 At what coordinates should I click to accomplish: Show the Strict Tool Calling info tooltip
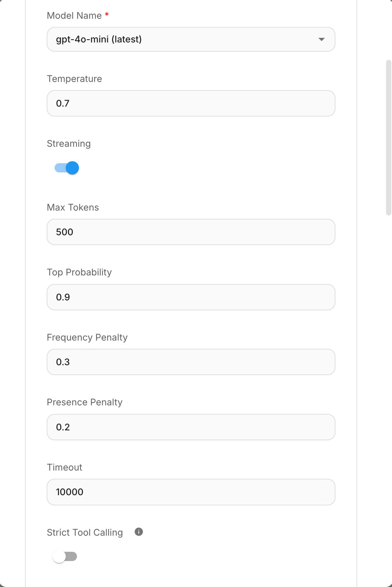pyautogui.click(x=139, y=532)
